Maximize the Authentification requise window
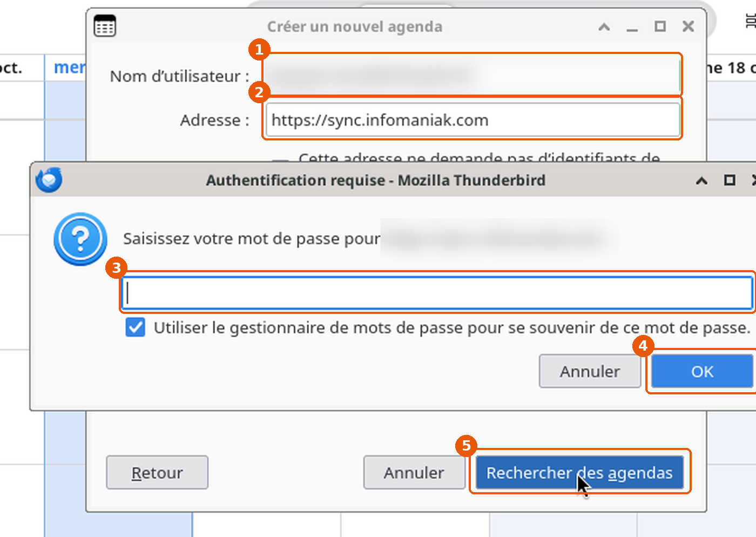 tap(730, 180)
